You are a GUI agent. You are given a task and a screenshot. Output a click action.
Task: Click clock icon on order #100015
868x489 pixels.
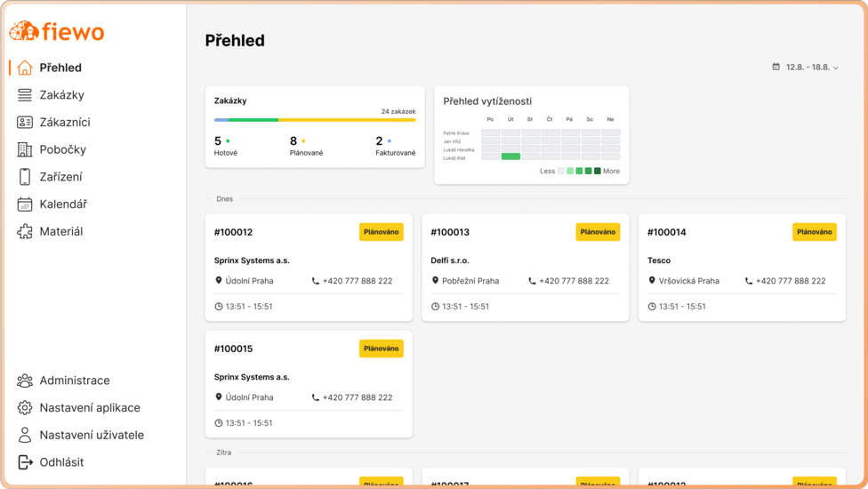tap(219, 423)
